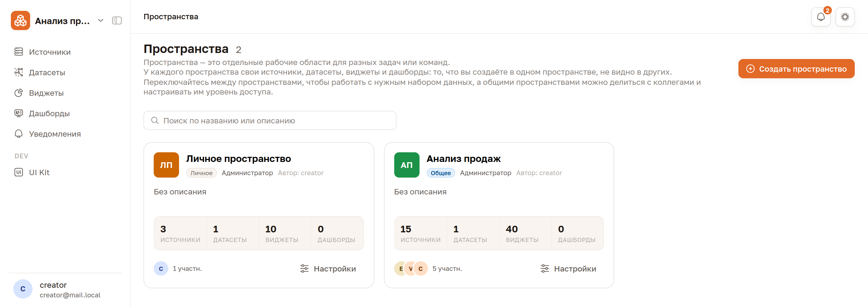Click C avatar next to 5 участн.

point(420,268)
